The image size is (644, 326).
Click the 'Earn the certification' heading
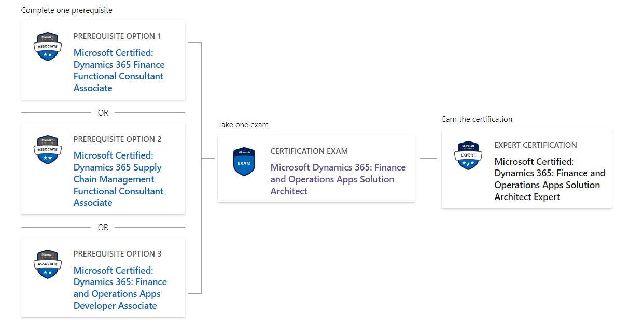pyautogui.click(x=477, y=119)
